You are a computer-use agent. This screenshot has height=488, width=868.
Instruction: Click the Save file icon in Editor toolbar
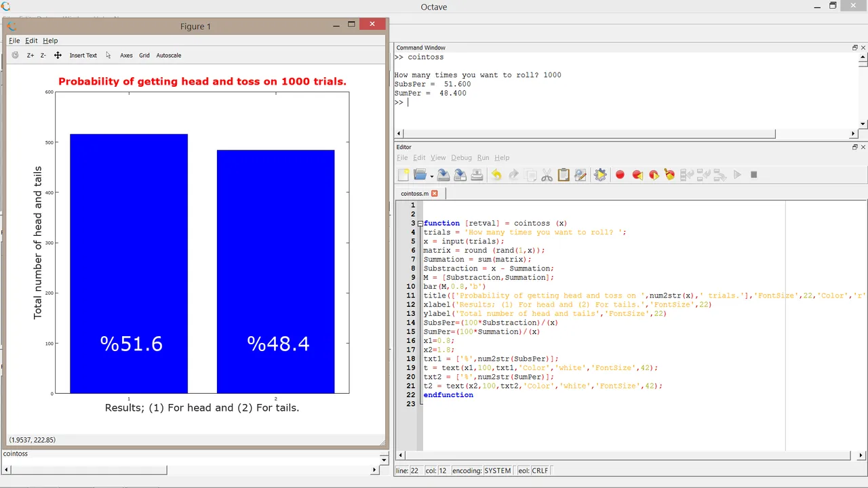coord(443,175)
